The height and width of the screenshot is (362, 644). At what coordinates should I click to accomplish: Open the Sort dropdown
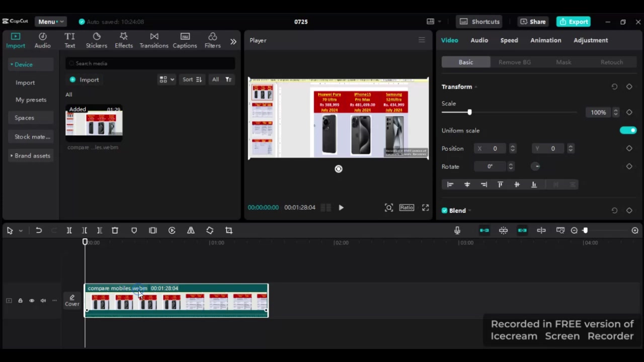pos(192,79)
